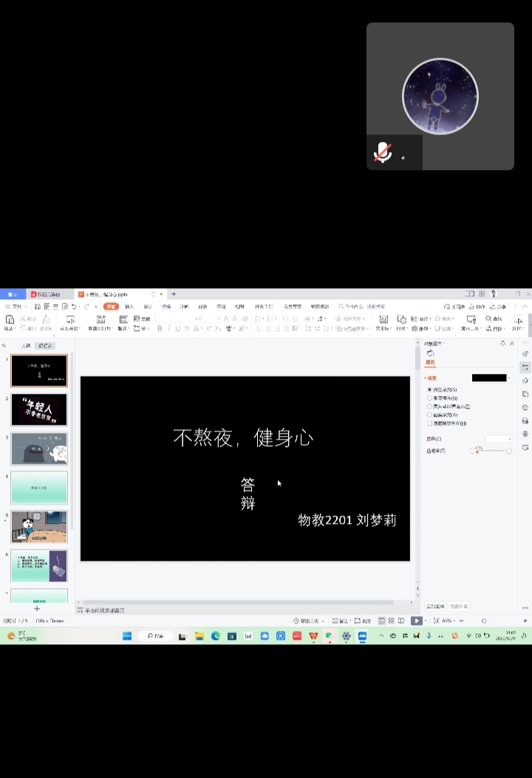
Task: Expand the Color dropdown in fill panel
Action: [x=498, y=439]
